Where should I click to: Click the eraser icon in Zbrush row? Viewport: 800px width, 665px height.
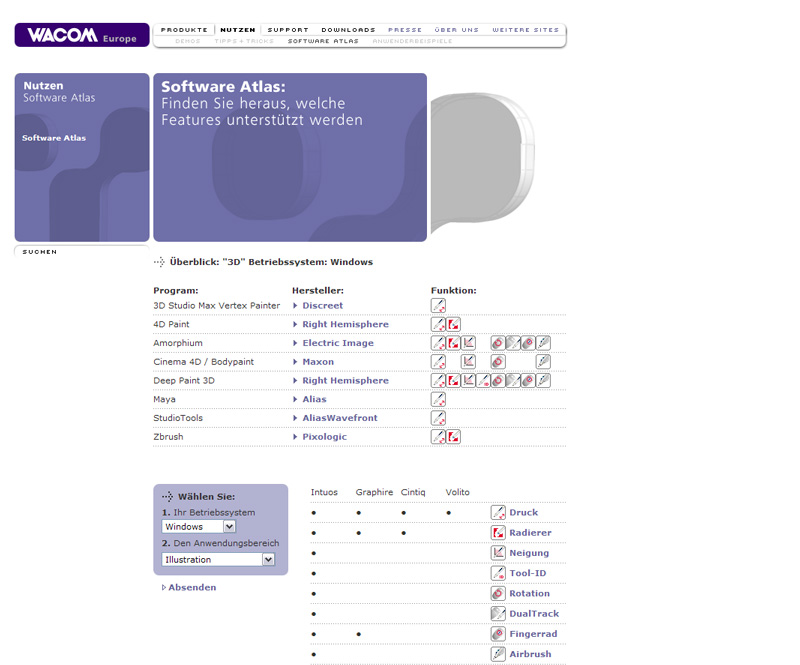pyautogui.click(x=453, y=437)
